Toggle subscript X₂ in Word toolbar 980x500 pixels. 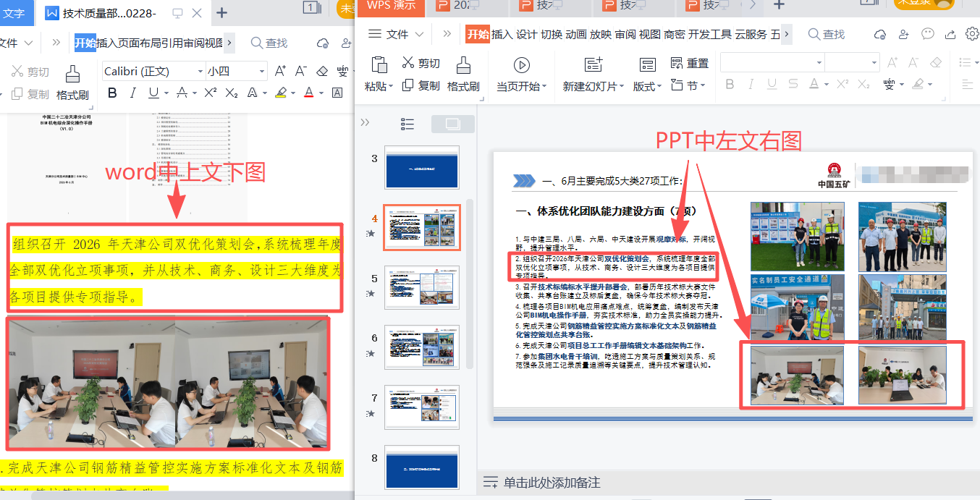[x=232, y=93]
